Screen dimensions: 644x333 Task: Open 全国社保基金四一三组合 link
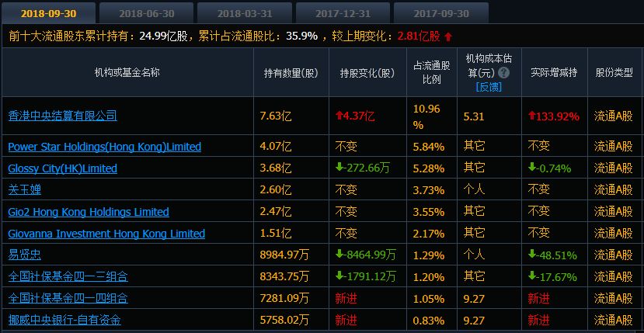tap(68, 277)
